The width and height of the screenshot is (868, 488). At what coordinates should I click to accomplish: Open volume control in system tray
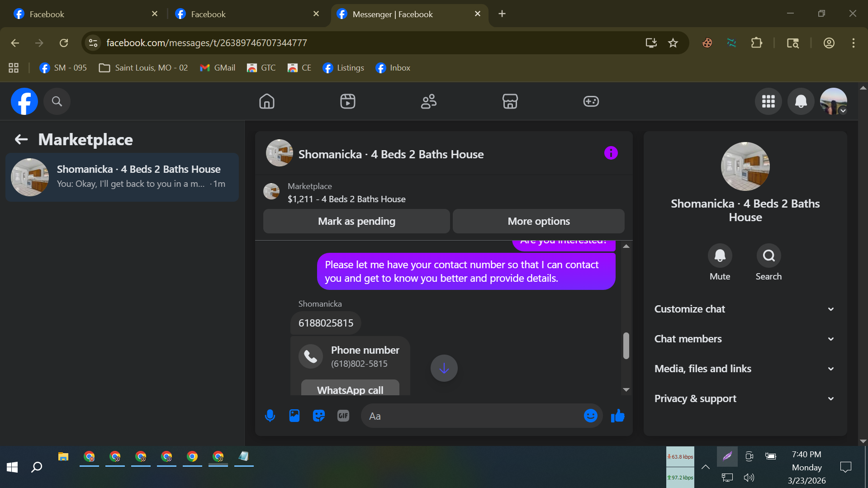[749, 478]
